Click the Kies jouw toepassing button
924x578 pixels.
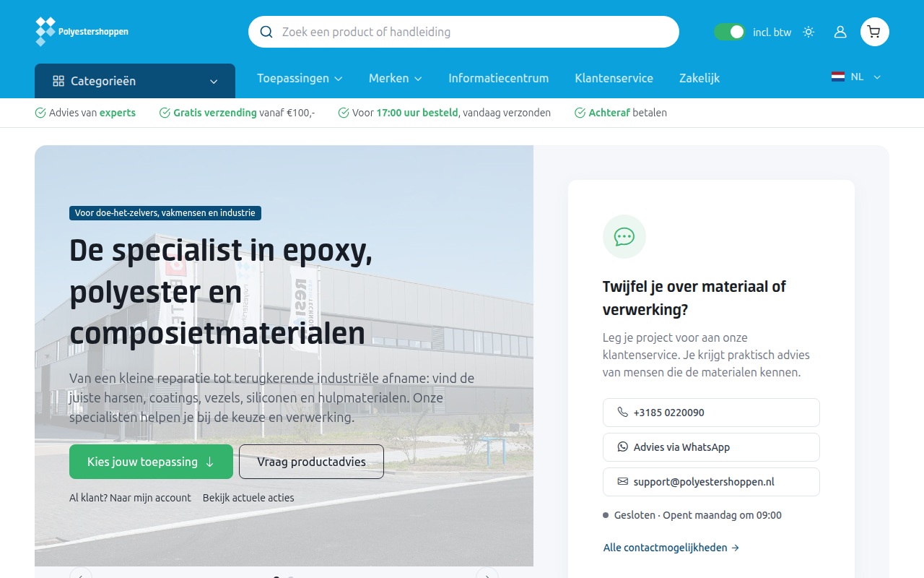(151, 462)
